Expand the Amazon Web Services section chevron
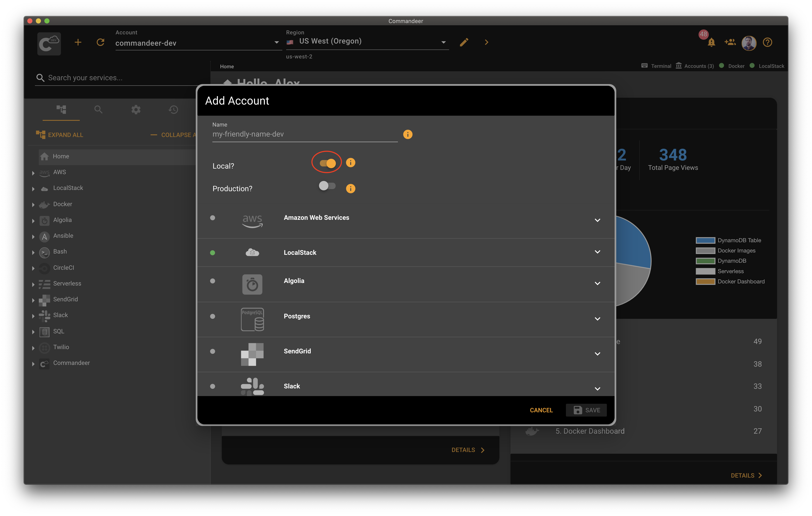This screenshot has width=812, height=516. [x=597, y=220]
